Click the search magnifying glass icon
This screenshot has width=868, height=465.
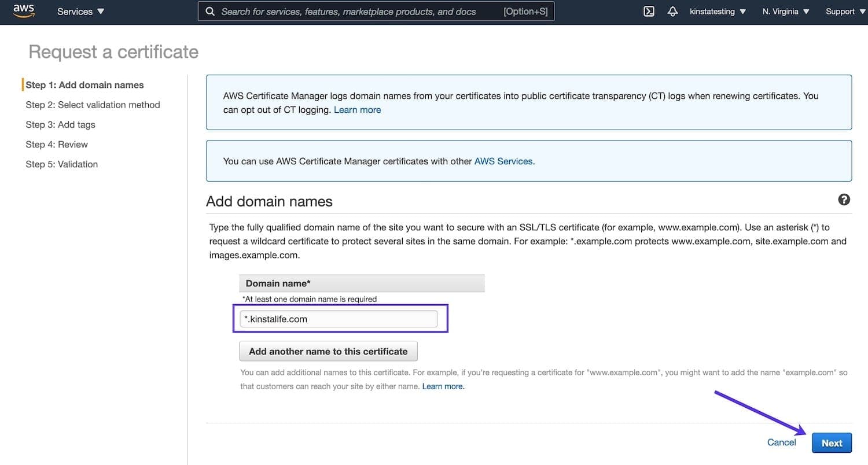point(210,11)
